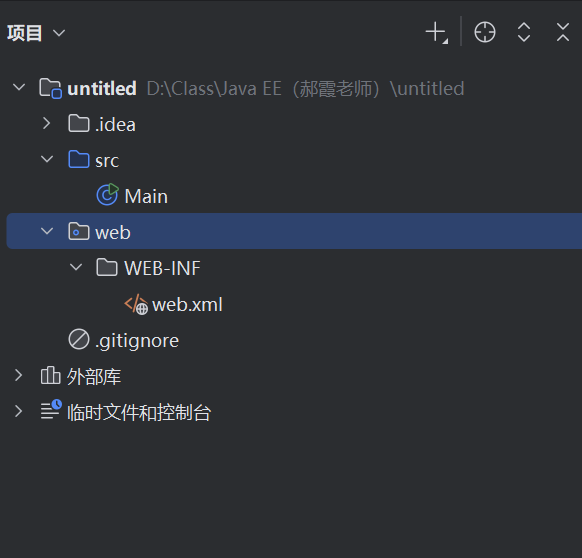Click the project path D:\Class\Java EE text
Screen dimensions: 582x558
point(305,89)
